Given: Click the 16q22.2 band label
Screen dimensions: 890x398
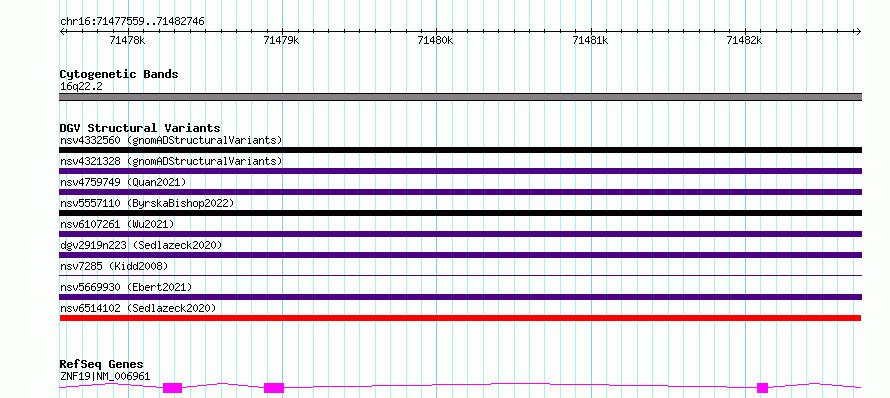Looking at the screenshot, I should click(x=81, y=87).
